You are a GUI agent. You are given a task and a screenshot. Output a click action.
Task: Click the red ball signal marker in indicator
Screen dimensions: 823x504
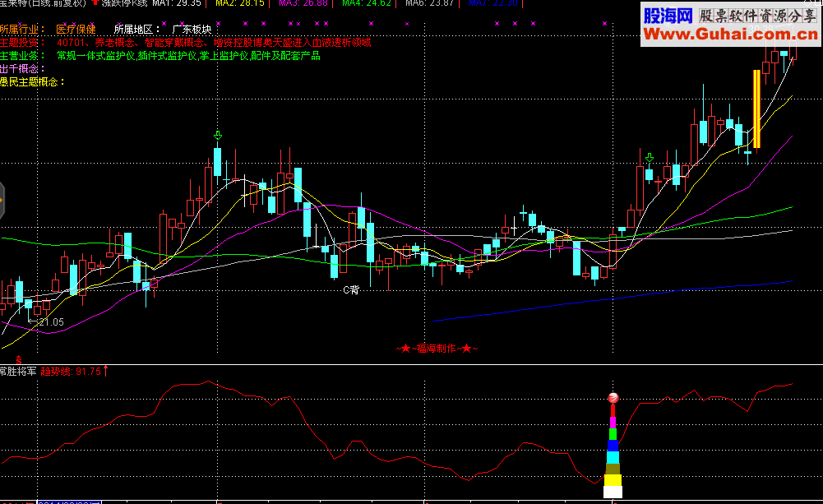point(613,397)
